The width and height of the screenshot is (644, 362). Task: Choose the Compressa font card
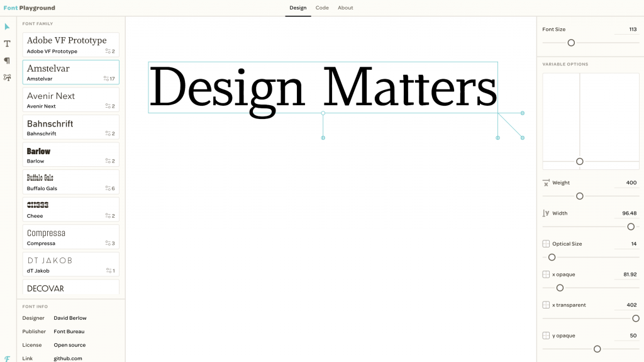(x=70, y=237)
